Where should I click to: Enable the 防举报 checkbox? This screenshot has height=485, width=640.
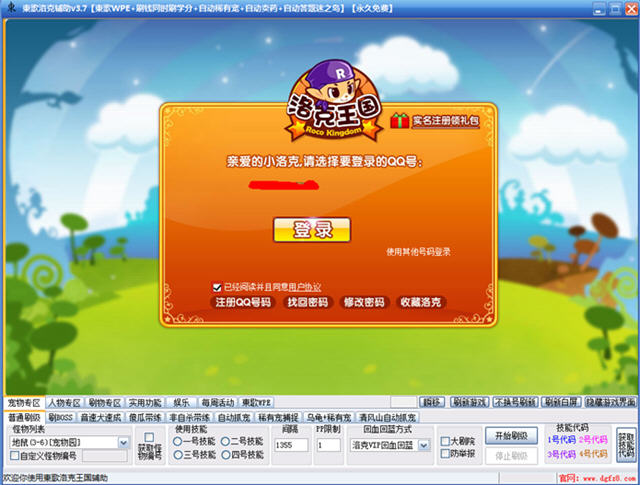(x=445, y=454)
